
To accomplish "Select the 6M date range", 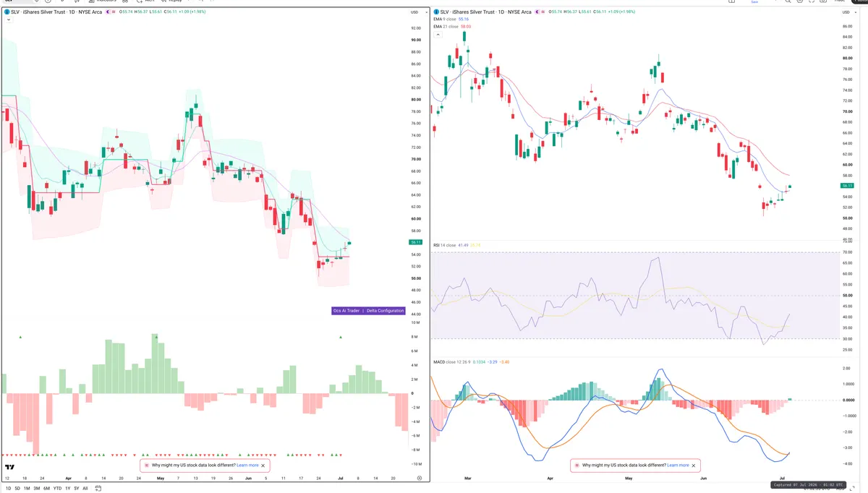I will point(46,489).
